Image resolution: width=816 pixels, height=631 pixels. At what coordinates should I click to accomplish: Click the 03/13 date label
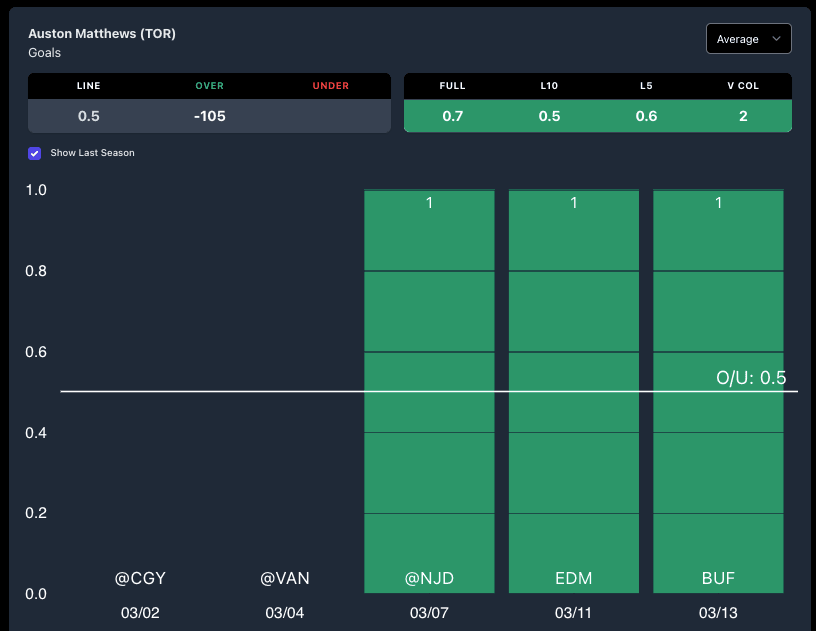718,613
